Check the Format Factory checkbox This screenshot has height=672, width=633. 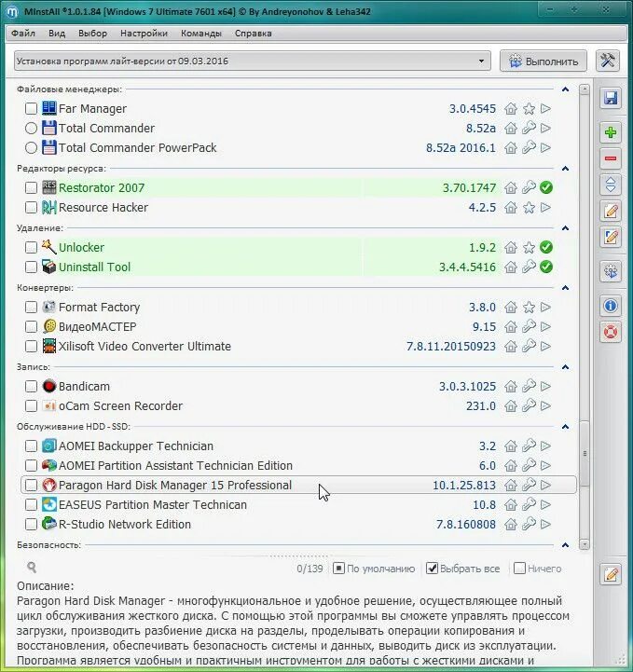[31, 307]
